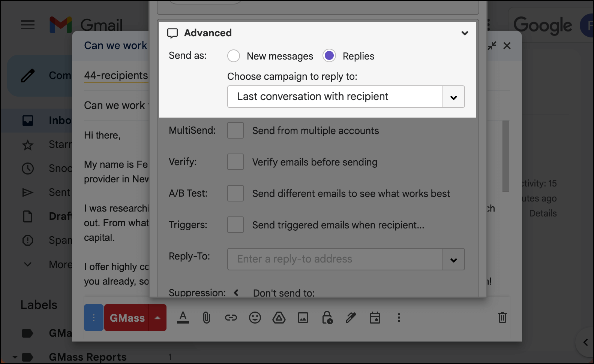
Task: Collapse the Advanced section chevron
Action: pos(465,33)
